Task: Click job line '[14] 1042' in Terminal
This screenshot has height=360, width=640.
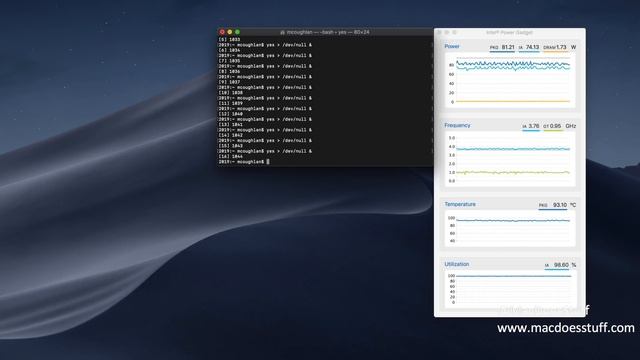Action: [x=231, y=135]
